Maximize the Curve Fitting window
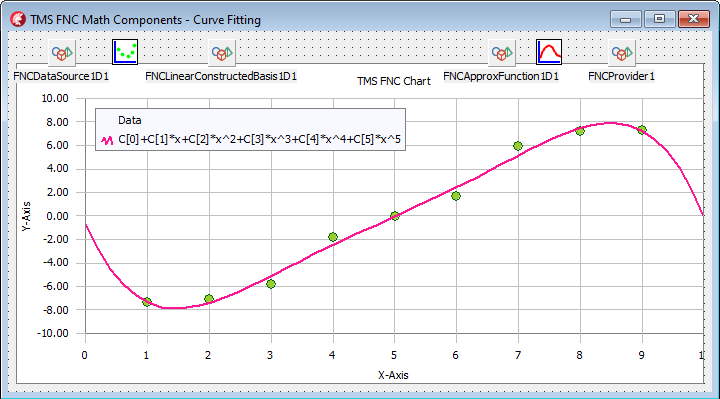Screen dimensions: 720x399 pyautogui.click(x=659, y=19)
